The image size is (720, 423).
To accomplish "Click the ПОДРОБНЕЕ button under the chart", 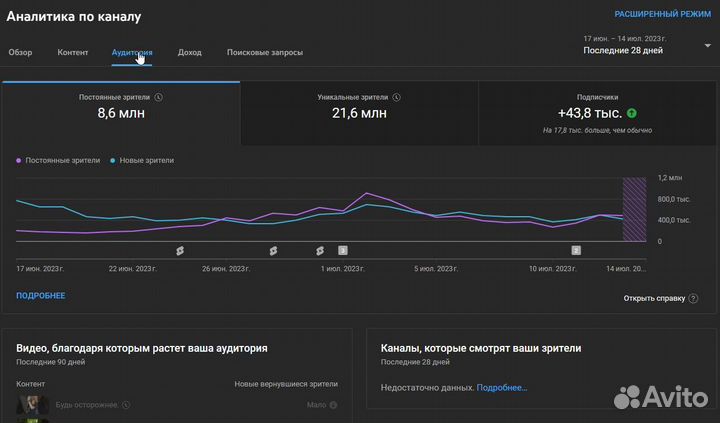I will click(41, 296).
